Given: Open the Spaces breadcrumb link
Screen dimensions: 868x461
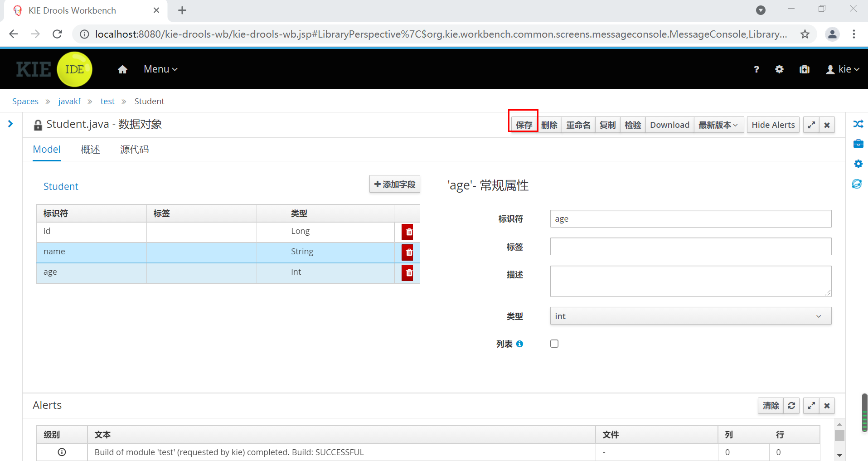Looking at the screenshot, I should [x=25, y=102].
